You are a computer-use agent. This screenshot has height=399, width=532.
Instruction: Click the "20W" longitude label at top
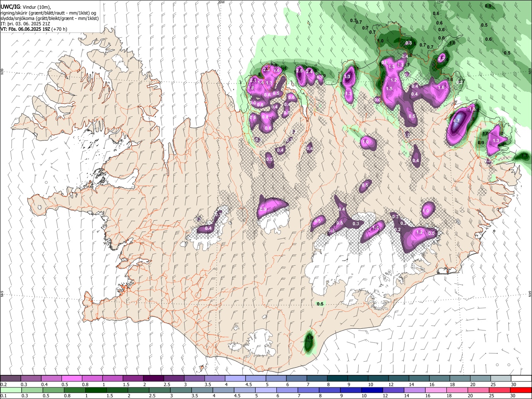221,2
